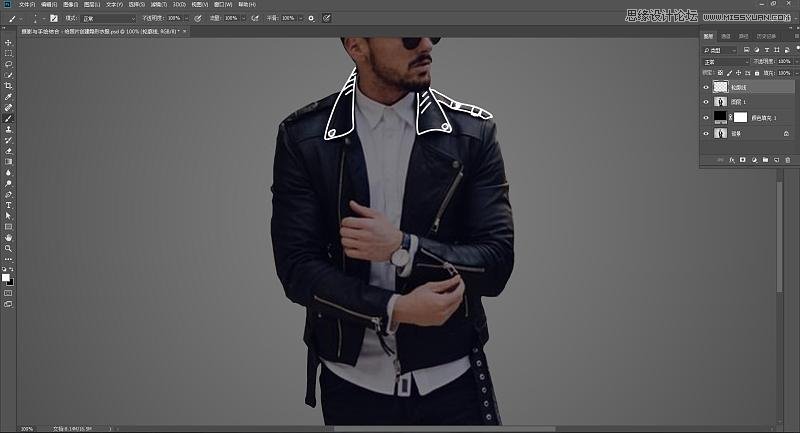Select the Quick Selection tool
The width and height of the screenshot is (800, 433).
(x=8, y=75)
